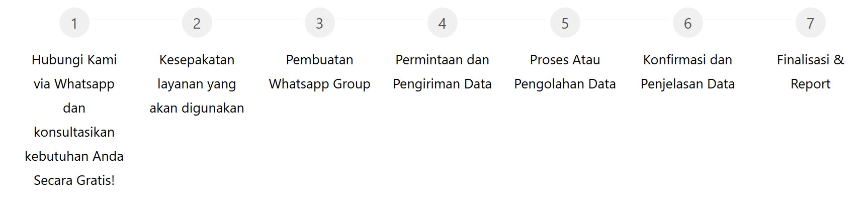
Task: Click 'kebutuhan Anda Secara Gratis!' text
Action: 74,168
